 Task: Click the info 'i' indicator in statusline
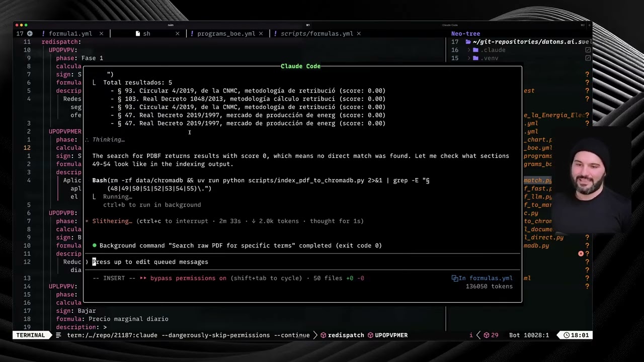point(471,335)
